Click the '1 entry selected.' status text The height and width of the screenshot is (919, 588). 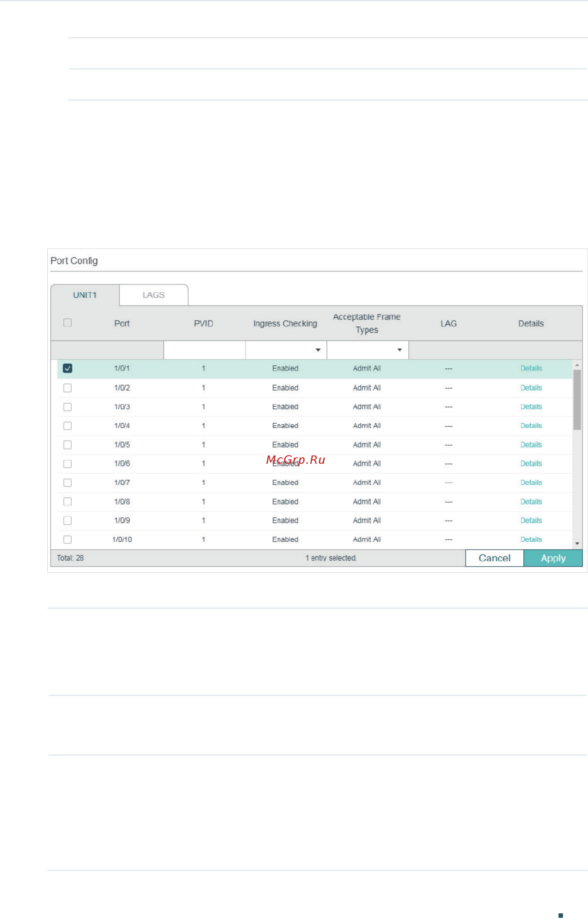point(331,558)
